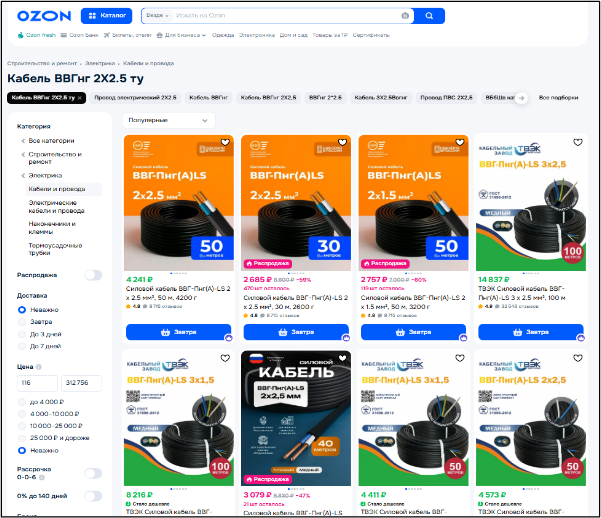Open Билеты, отели link
The image size is (601, 518).
coord(128,35)
